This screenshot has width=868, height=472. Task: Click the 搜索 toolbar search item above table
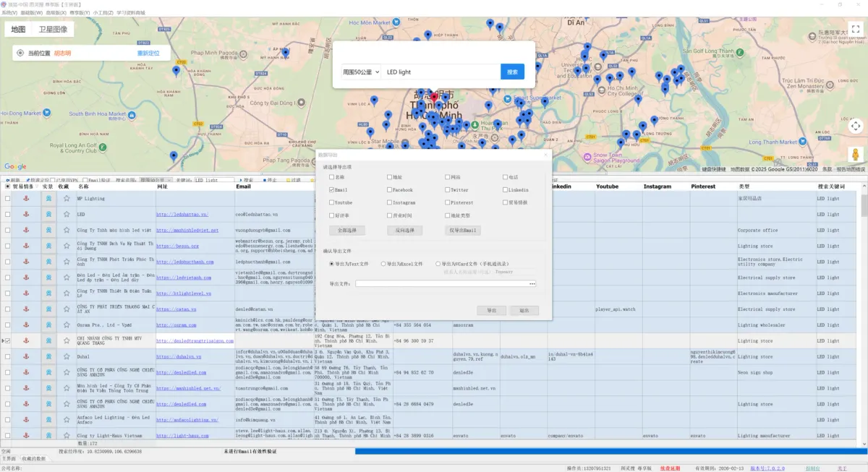pos(245,180)
